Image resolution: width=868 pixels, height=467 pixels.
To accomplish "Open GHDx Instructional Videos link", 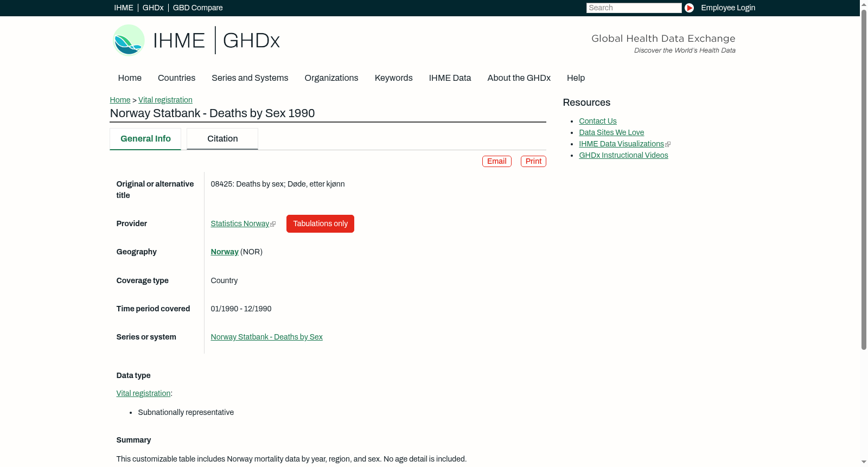I will tap(623, 155).
